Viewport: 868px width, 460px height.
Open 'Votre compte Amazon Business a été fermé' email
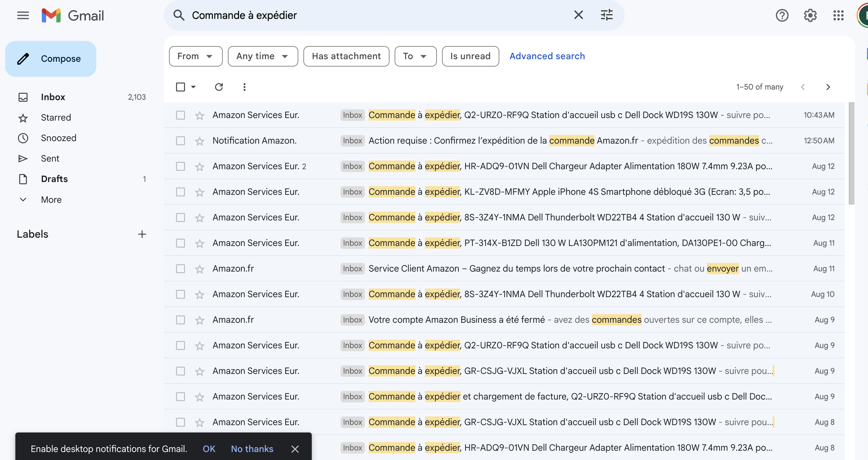coord(504,320)
